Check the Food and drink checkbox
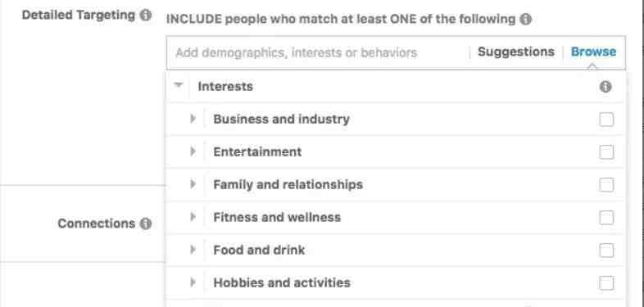This screenshot has height=307, width=644. coord(606,250)
